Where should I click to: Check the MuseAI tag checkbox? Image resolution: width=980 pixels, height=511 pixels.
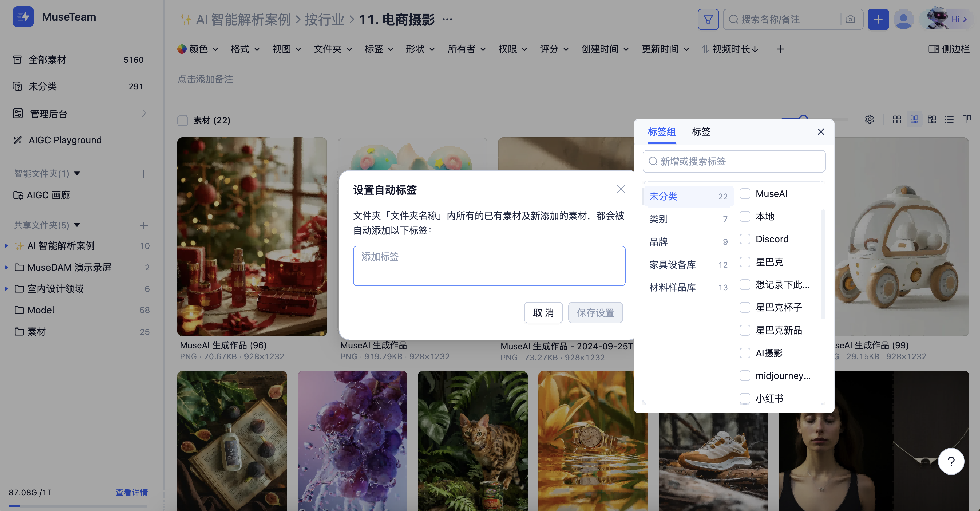tap(745, 194)
